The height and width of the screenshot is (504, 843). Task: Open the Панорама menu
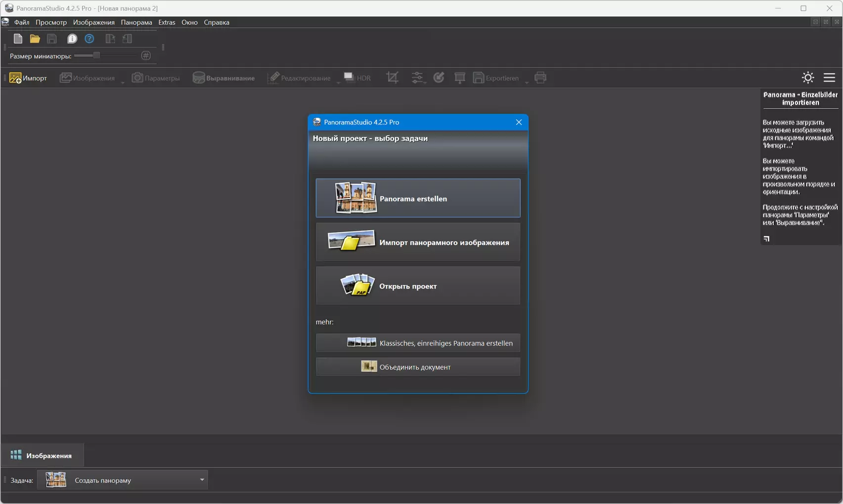coord(136,22)
